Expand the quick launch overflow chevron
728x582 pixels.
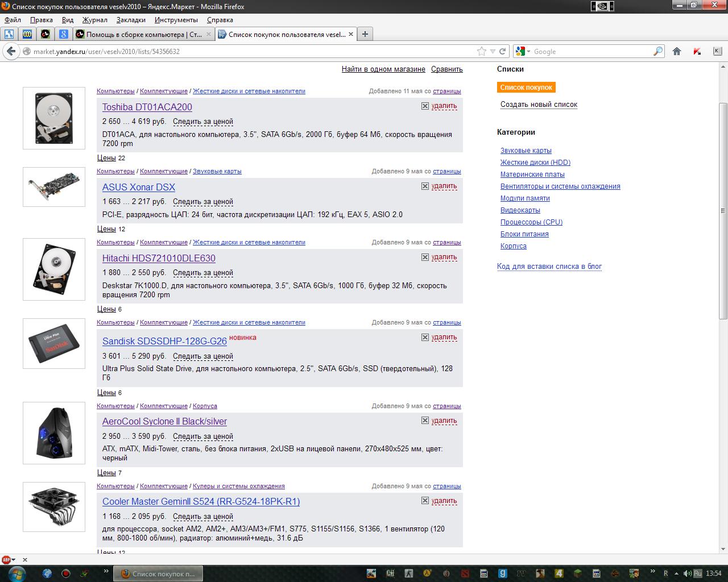coord(106,571)
